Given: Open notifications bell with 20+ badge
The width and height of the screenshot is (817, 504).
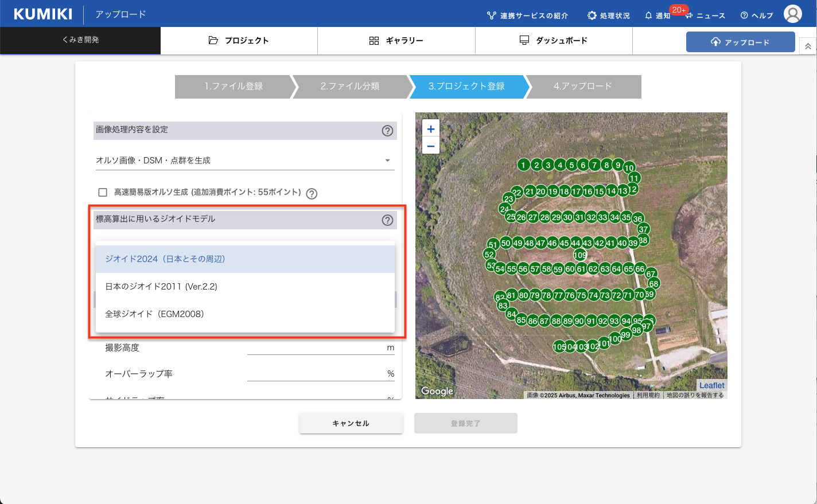Looking at the screenshot, I should 658,15.
